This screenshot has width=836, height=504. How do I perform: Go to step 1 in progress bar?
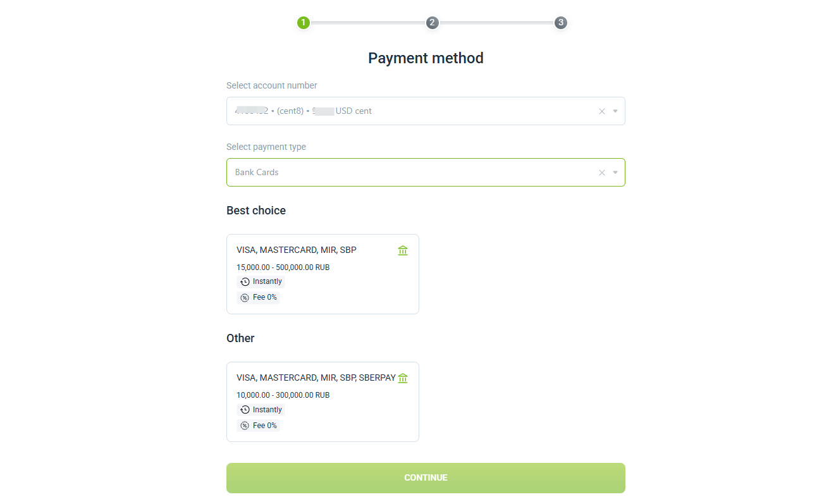304,23
